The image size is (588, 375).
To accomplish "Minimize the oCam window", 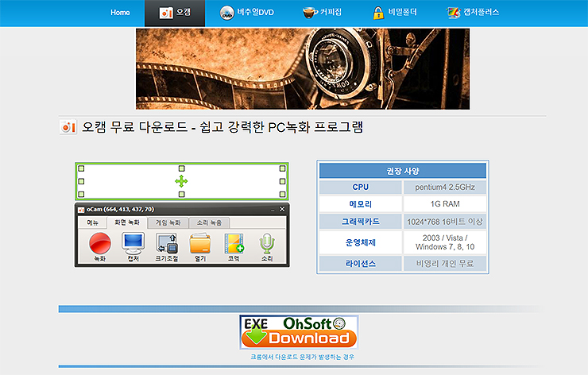I will [273, 210].
